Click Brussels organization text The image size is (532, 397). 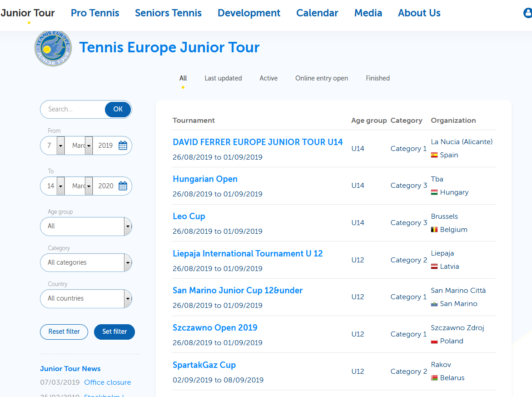tap(444, 216)
